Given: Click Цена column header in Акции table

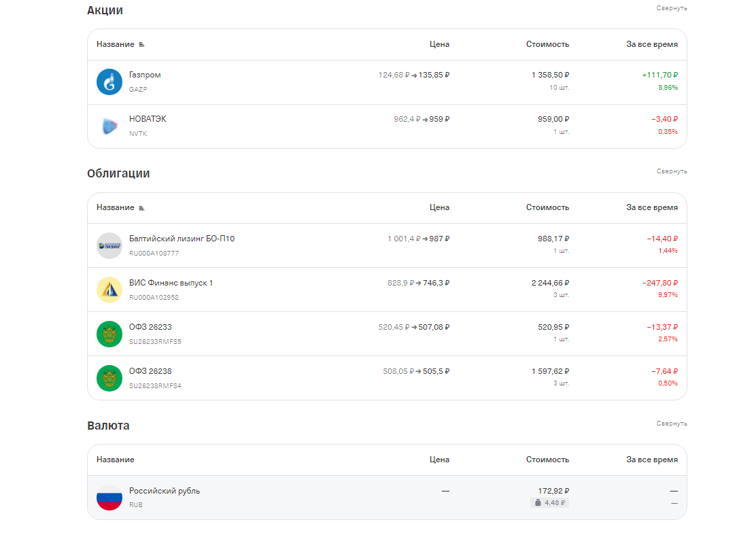Looking at the screenshot, I should tap(439, 44).
